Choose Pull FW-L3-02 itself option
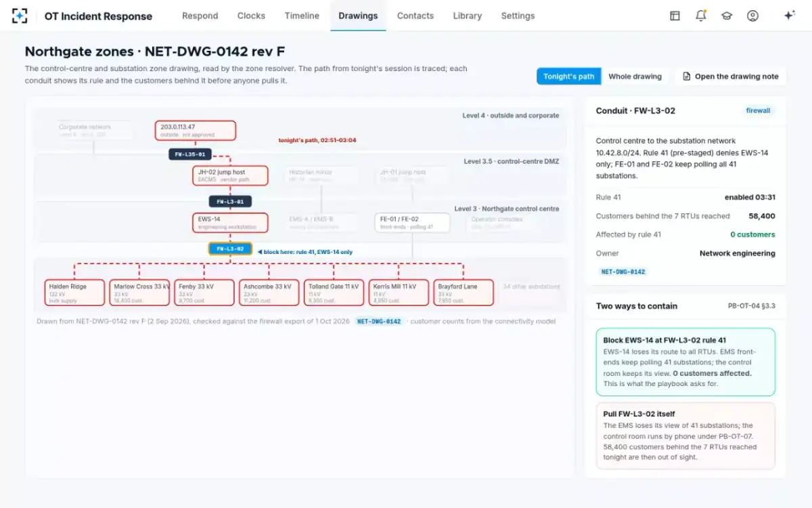 pyautogui.click(x=685, y=436)
